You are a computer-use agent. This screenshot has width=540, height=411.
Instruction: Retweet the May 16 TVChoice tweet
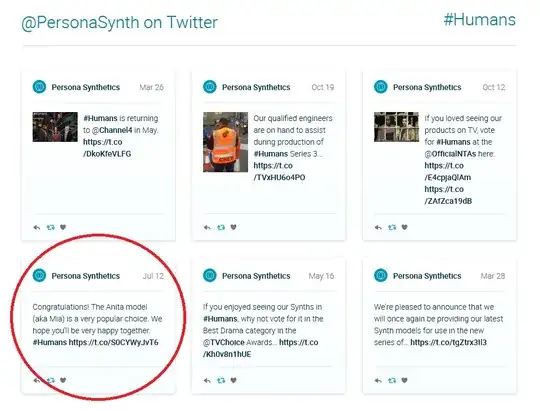click(221, 381)
